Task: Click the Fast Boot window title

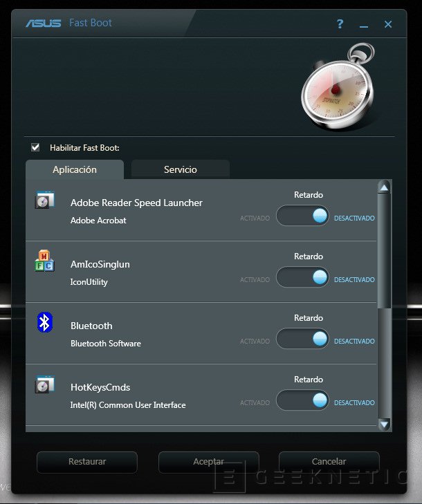Action: [x=91, y=23]
